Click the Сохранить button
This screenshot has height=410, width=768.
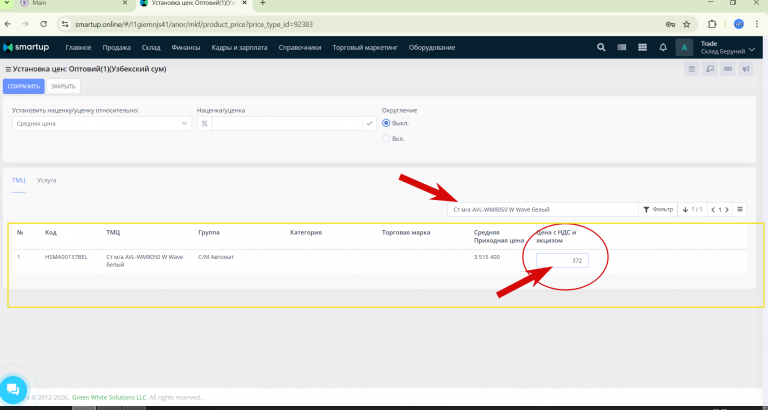[x=24, y=86]
